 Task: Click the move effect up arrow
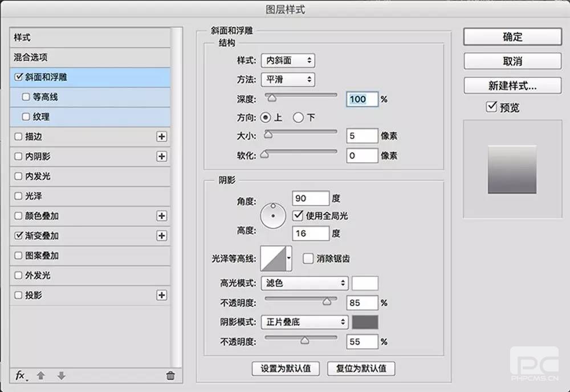(x=40, y=375)
